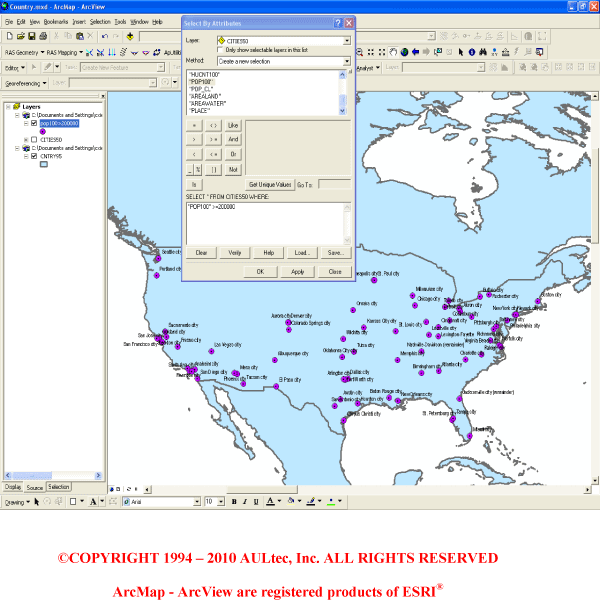The height and width of the screenshot is (604, 600).
Task: Click the Open folder toolbar icon
Action: coord(20,36)
